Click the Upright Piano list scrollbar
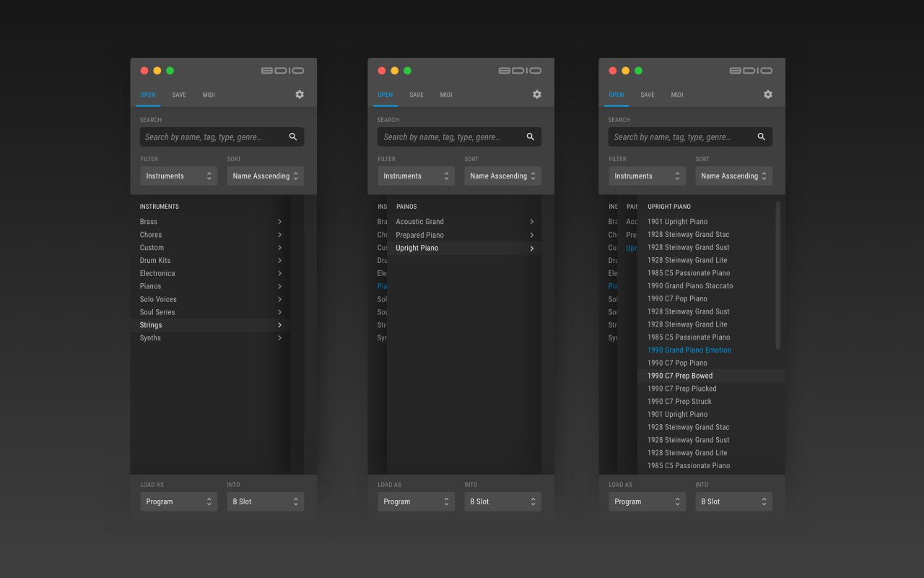The width and height of the screenshot is (924, 578). point(777,275)
